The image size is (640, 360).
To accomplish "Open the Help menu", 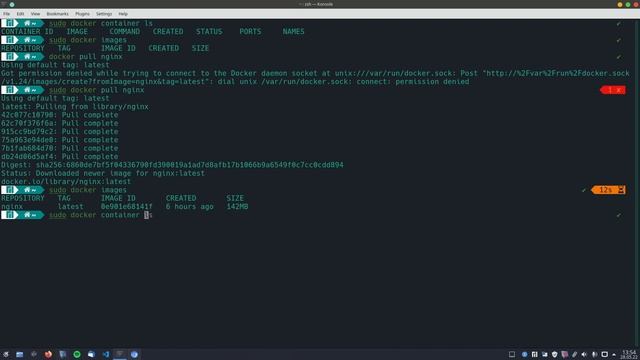I will coord(123,14).
